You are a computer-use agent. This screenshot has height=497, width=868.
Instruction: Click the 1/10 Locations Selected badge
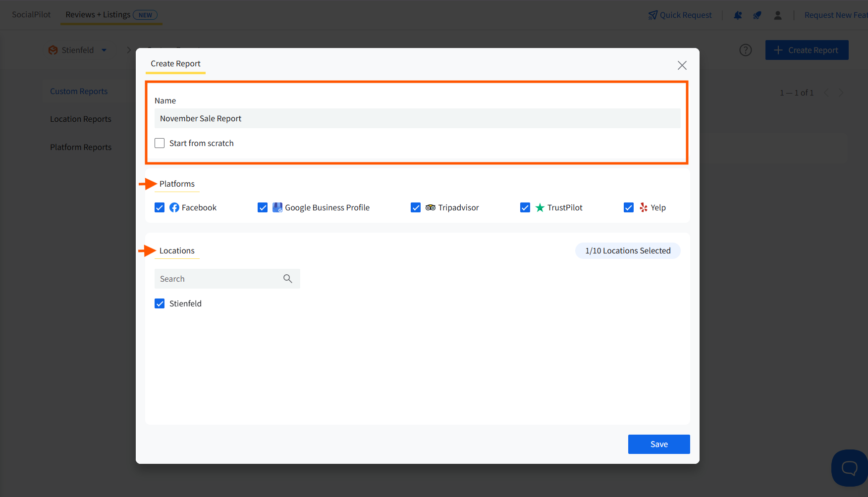coord(628,250)
